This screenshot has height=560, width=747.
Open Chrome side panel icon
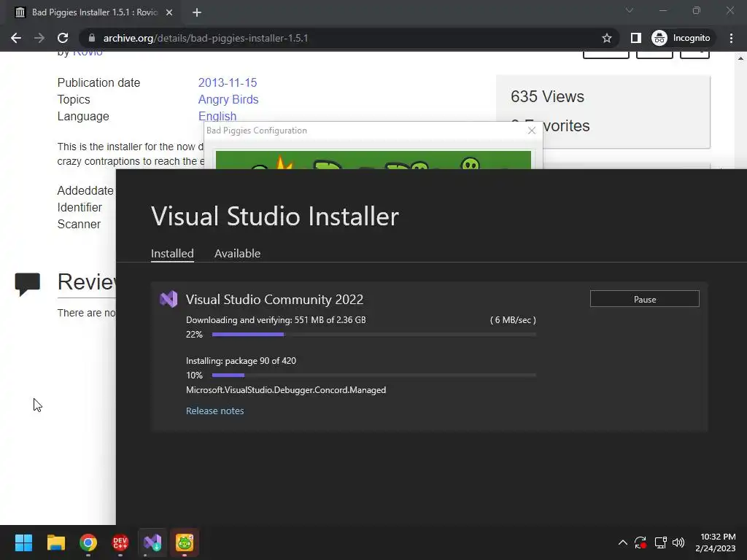pyautogui.click(x=635, y=38)
